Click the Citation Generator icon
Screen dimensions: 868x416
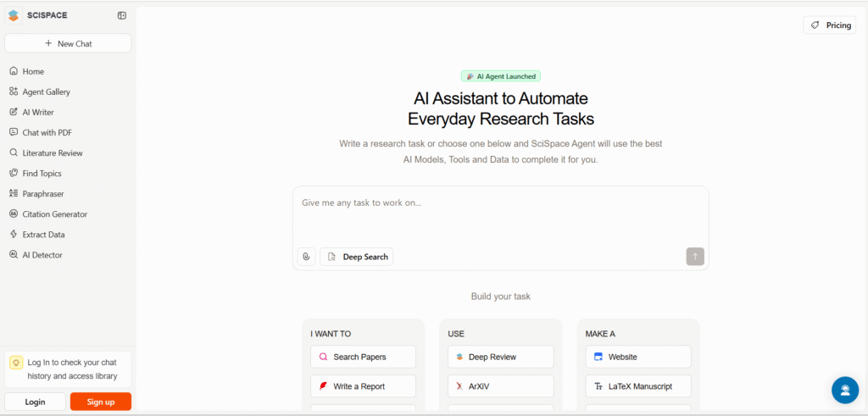14,214
